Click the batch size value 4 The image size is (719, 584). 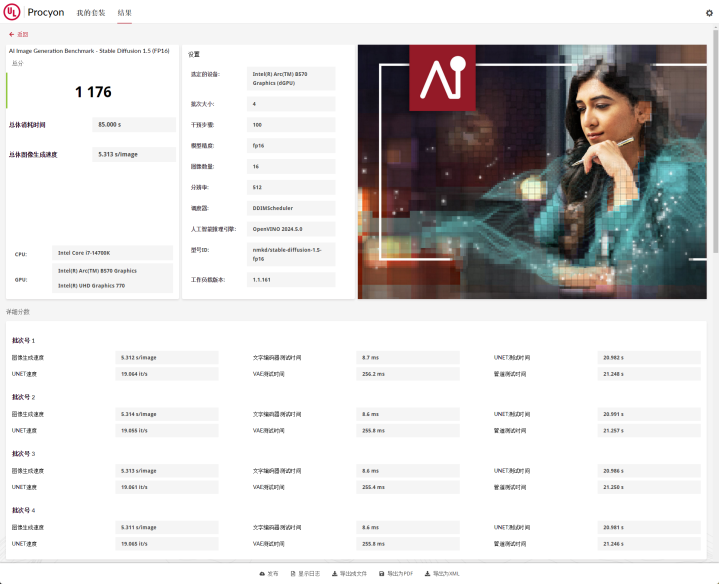click(x=291, y=104)
